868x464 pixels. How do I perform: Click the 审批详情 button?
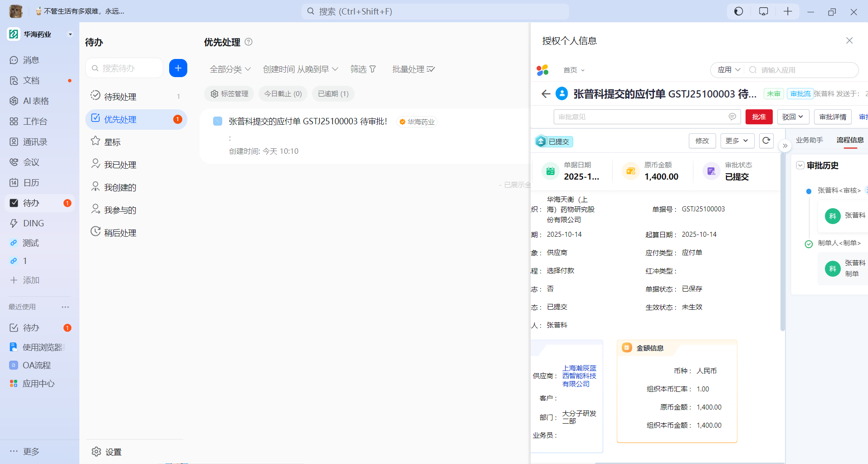(833, 117)
